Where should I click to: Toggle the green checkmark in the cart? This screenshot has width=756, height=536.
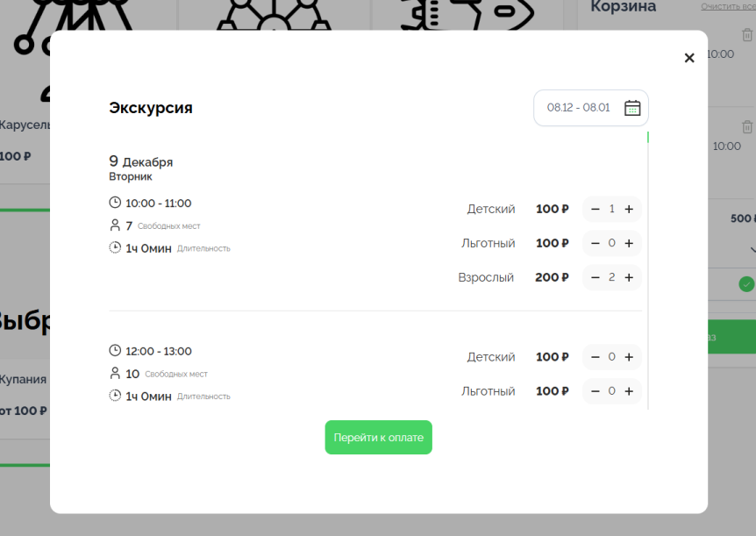coord(745,284)
